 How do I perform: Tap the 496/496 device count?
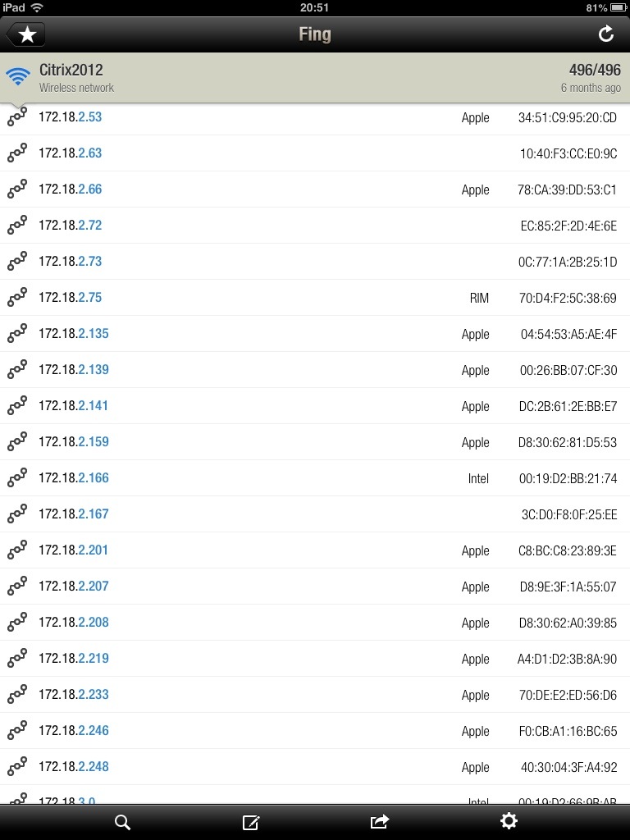tap(595, 71)
